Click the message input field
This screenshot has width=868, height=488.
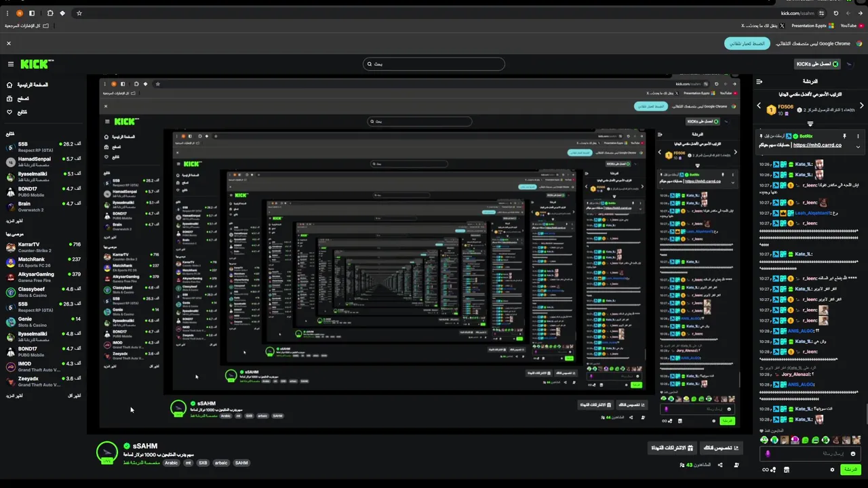pyautogui.click(x=810, y=454)
